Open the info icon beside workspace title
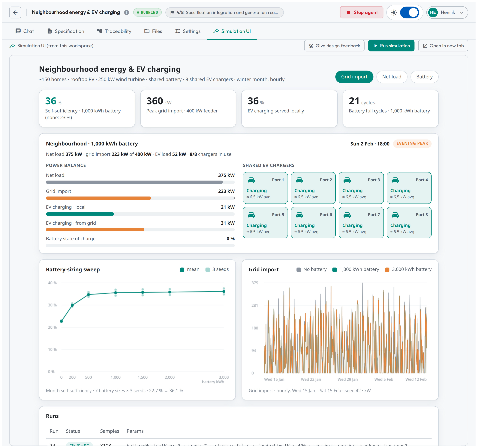Screen dimensions: 478x448 coord(126,13)
